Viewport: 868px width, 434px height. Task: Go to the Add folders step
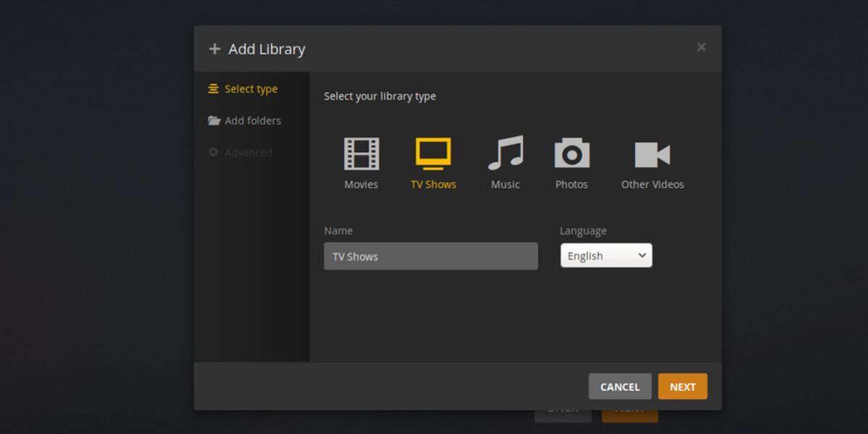click(252, 121)
